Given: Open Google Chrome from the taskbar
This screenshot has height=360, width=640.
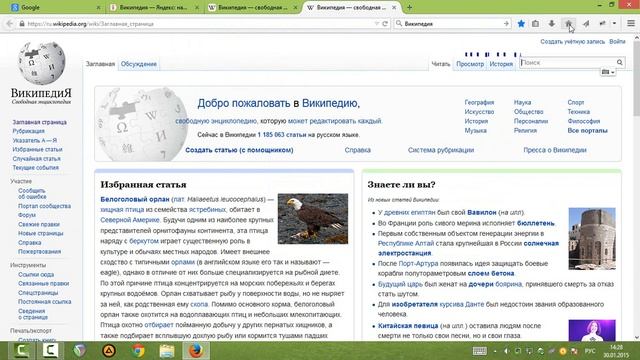Looking at the screenshot, I should coord(138,351).
